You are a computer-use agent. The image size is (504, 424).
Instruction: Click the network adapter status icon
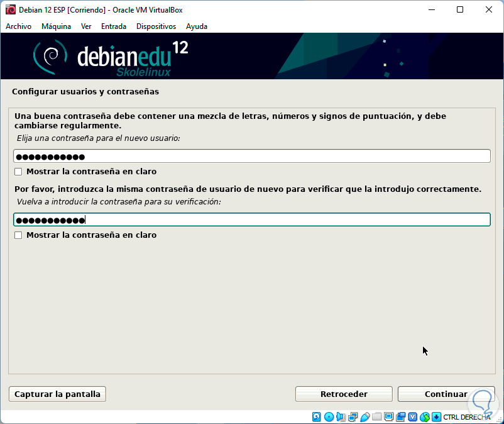click(353, 417)
